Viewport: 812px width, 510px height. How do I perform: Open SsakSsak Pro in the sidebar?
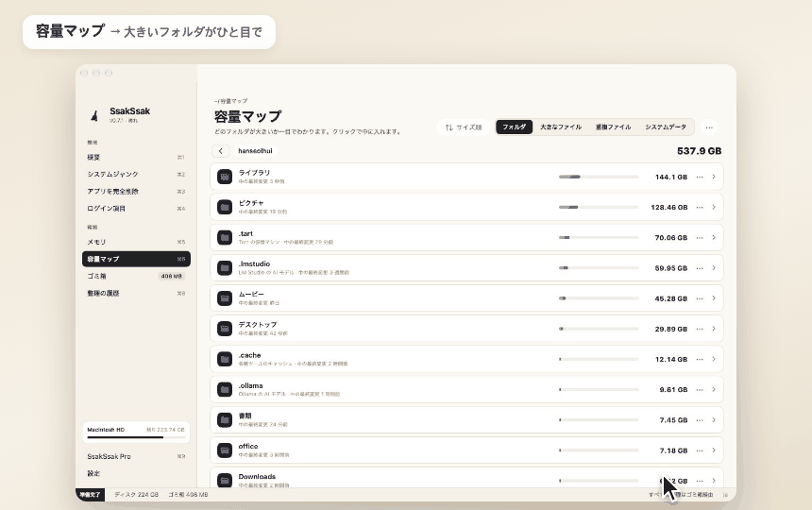tap(136, 457)
